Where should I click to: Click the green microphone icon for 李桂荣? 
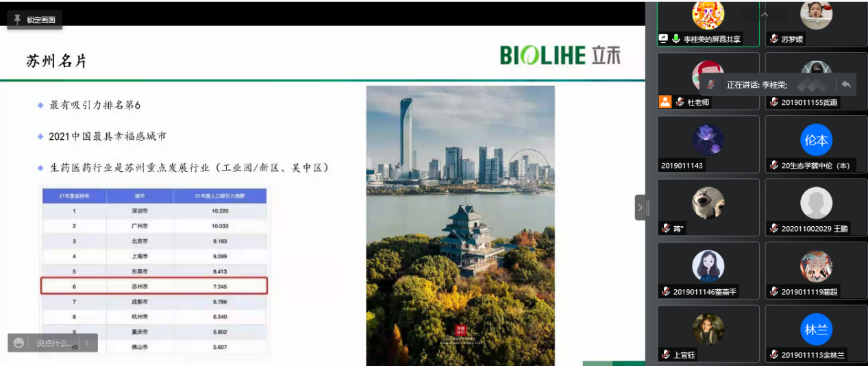[675, 39]
